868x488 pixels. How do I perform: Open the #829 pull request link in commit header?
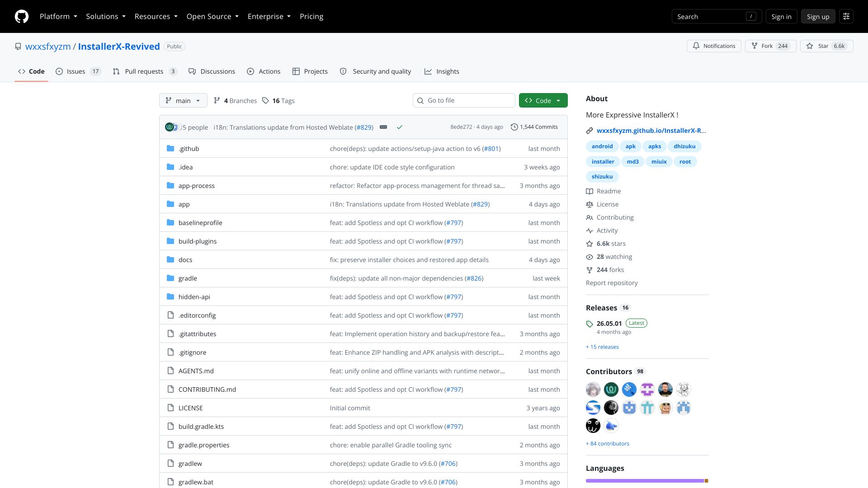(x=364, y=127)
